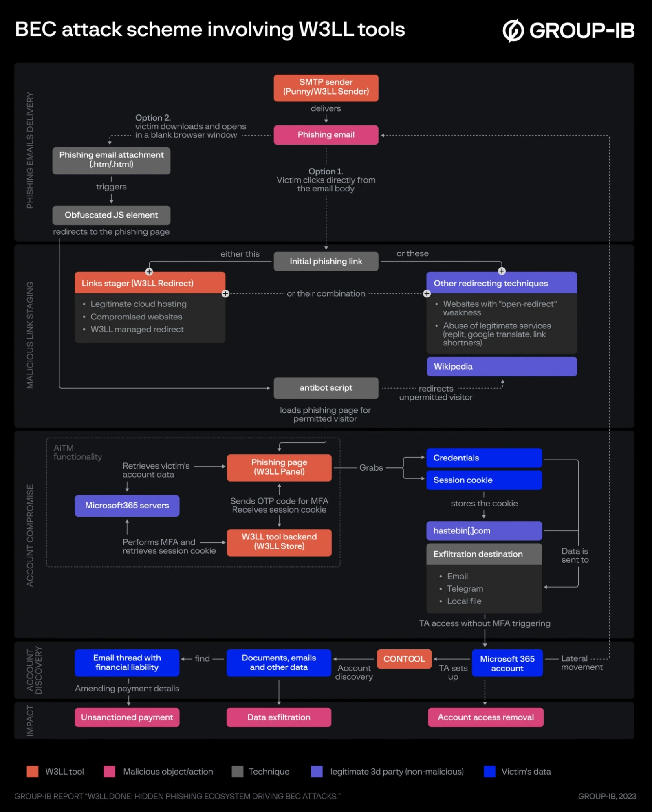Screen dimensions: 652x812
Task: Click the hastebin[.]com node
Action: [484, 530]
